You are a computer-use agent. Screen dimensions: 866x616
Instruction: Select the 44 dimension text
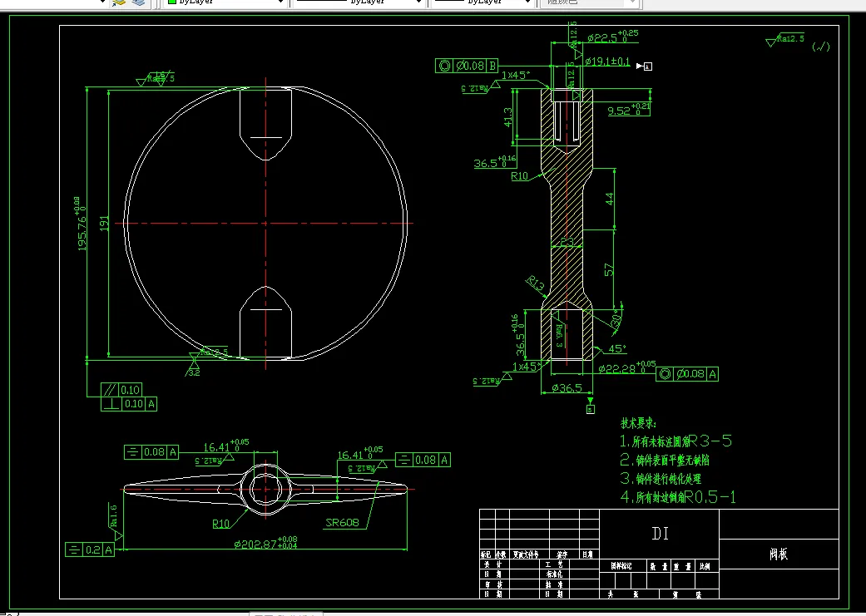pyautogui.click(x=609, y=199)
